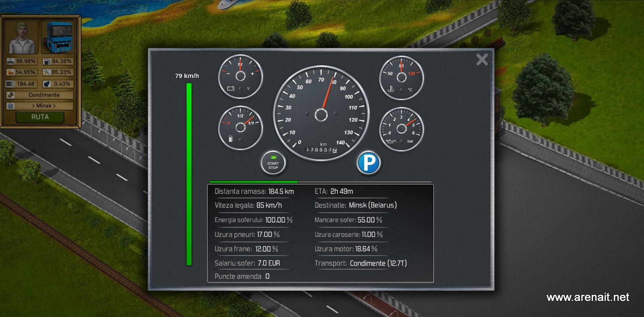Click the green vertical speed bar

click(x=189, y=174)
